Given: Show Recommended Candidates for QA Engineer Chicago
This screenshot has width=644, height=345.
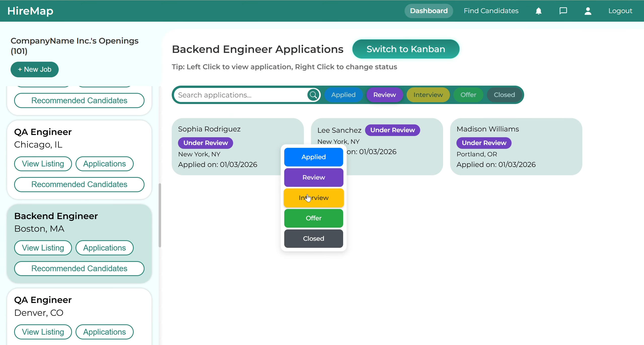Looking at the screenshot, I should pyautogui.click(x=79, y=185).
